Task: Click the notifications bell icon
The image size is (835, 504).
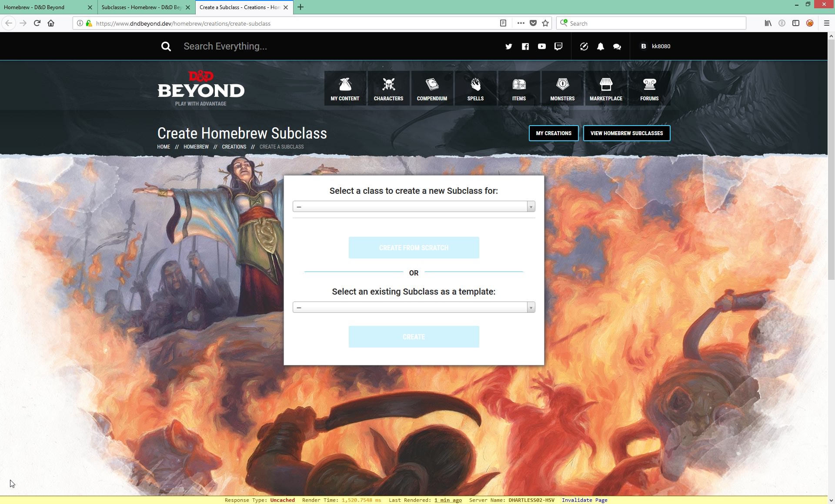Action: click(600, 46)
